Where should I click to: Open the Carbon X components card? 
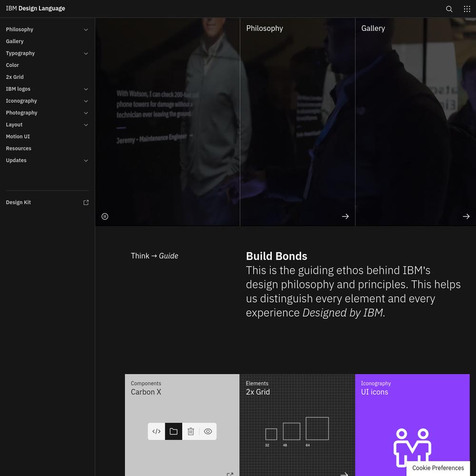pos(182,425)
